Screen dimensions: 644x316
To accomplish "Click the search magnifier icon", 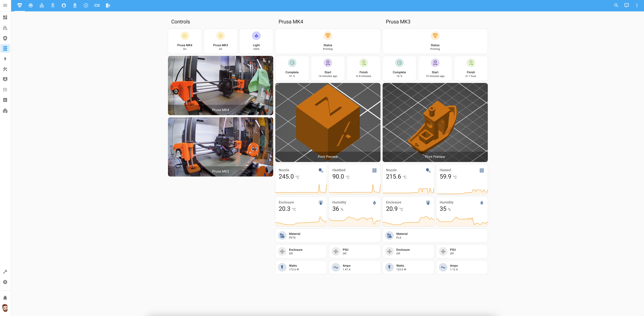I will pos(616,5).
